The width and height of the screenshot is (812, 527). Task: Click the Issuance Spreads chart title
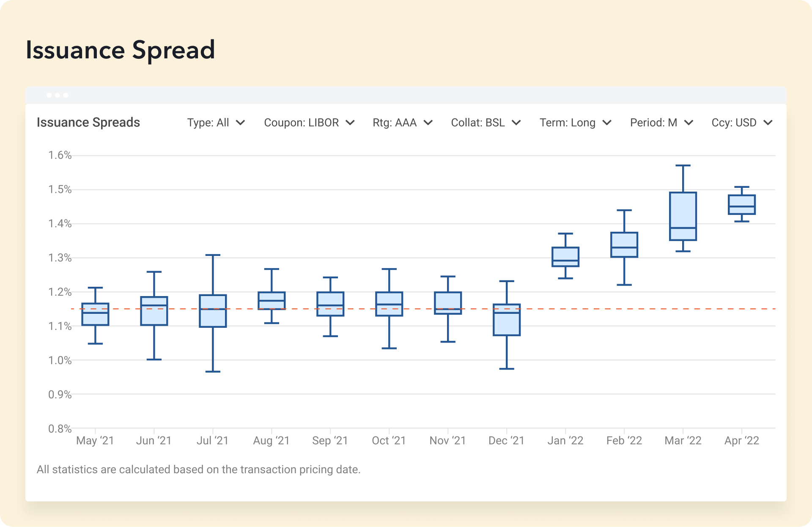pyautogui.click(x=88, y=123)
